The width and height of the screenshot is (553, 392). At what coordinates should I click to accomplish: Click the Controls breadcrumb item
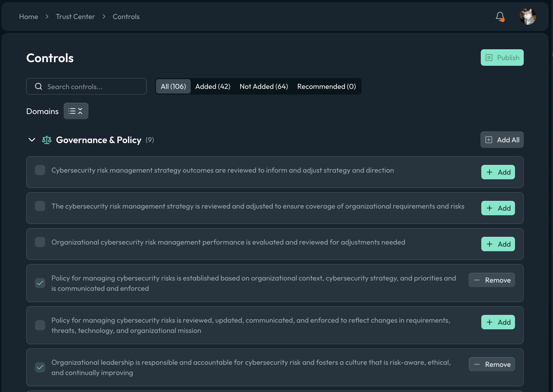point(126,17)
